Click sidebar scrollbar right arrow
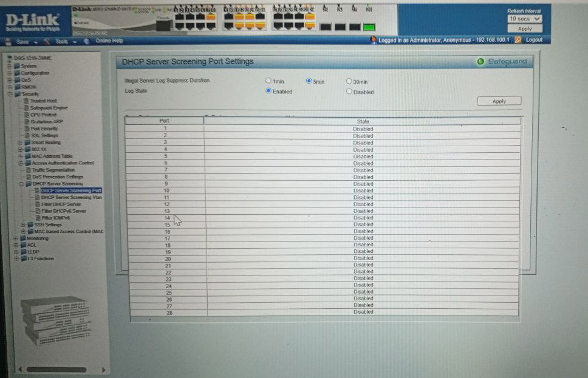This screenshot has height=378, width=588. (x=103, y=370)
